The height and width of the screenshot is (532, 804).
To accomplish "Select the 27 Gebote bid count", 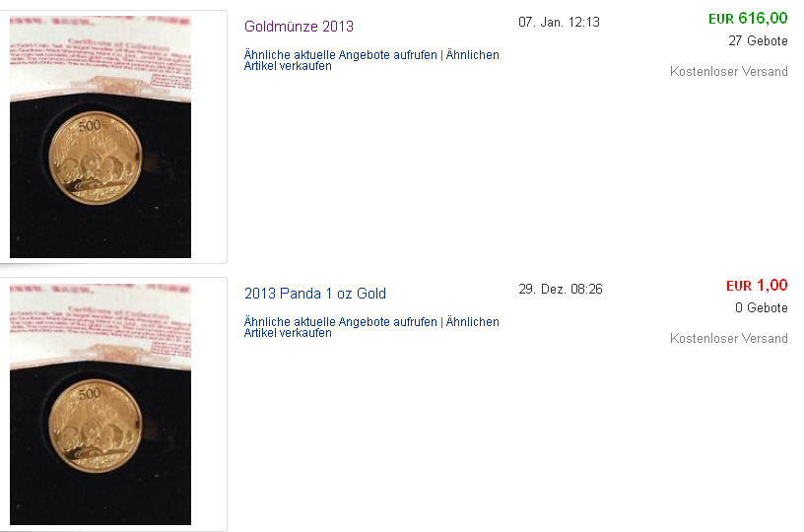I will click(x=758, y=41).
